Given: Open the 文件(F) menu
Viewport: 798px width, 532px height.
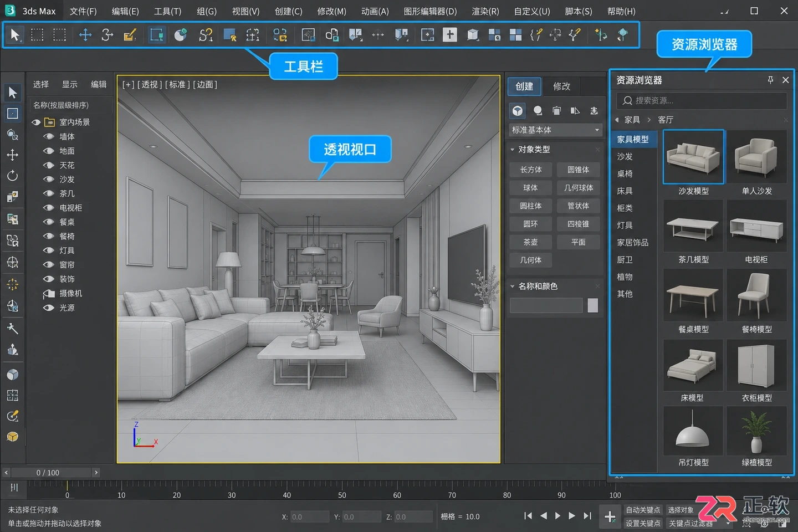Looking at the screenshot, I should (83, 11).
